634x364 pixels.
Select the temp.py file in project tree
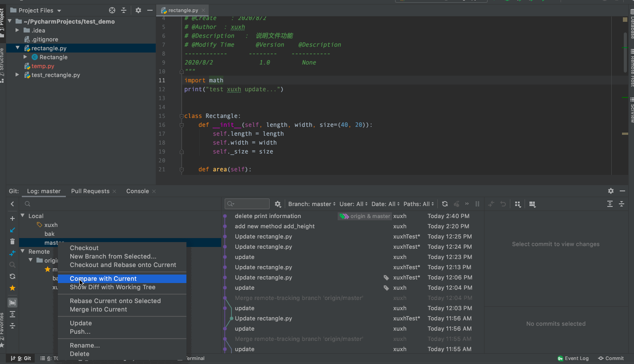click(x=42, y=66)
